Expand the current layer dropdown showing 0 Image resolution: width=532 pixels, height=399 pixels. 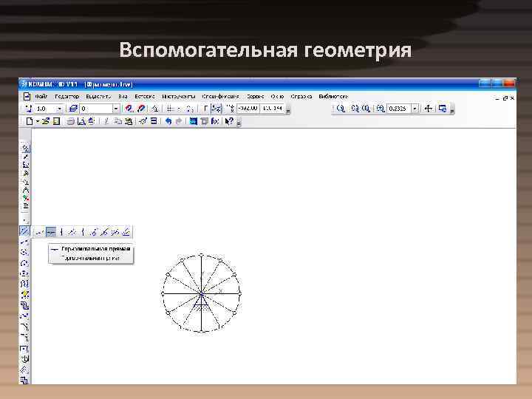[116, 109]
